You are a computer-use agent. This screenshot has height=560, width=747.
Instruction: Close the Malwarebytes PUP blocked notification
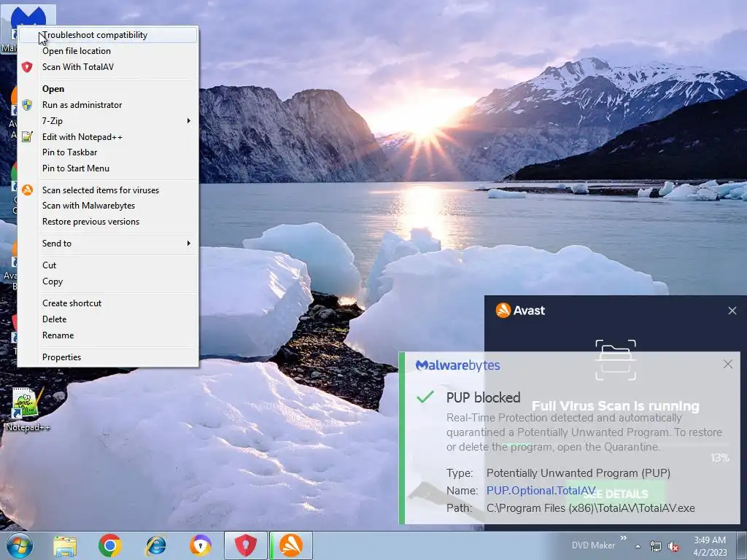(x=727, y=365)
